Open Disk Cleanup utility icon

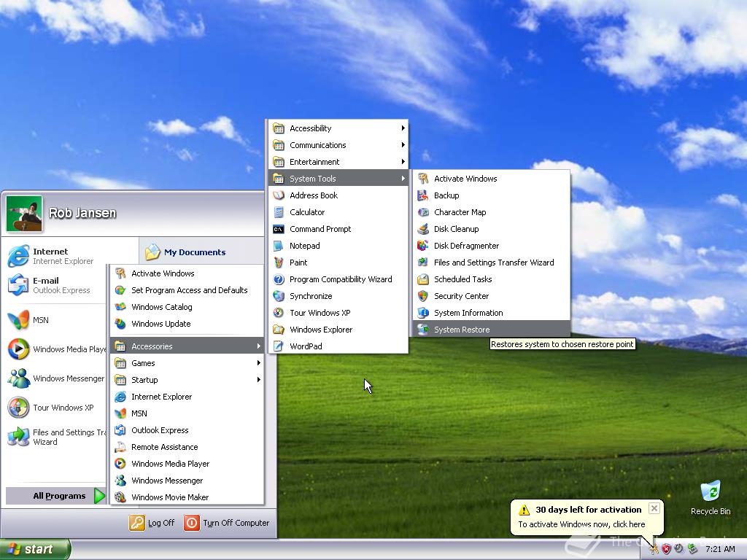point(422,229)
